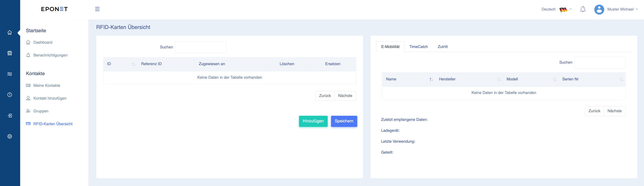Click the Speichern button
The height and width of the screenshot is (186, 644).
[344, 121]
